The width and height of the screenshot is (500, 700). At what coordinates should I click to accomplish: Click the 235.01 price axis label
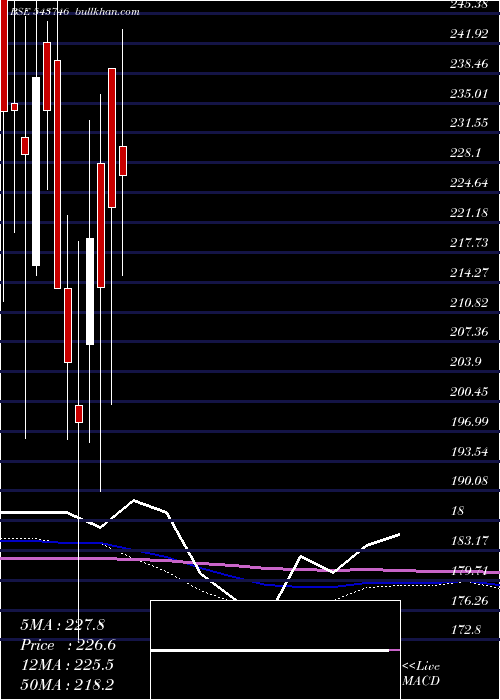(x=469, y=94)
